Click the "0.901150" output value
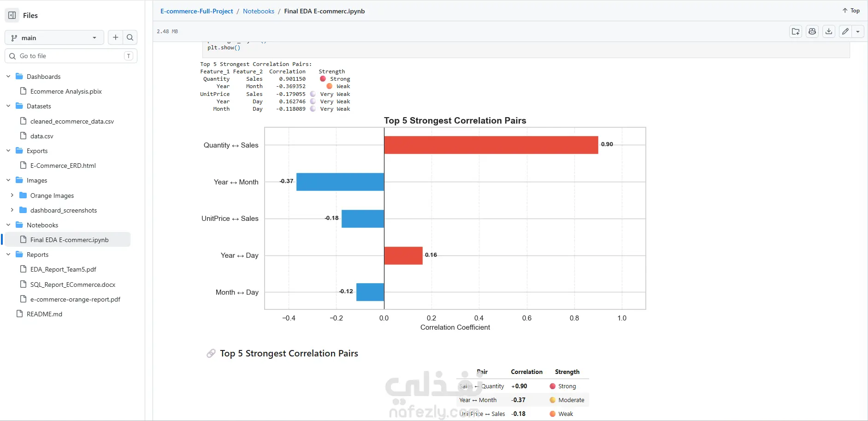The width and height of the screenshot is (868, 421). pos(292,79)
